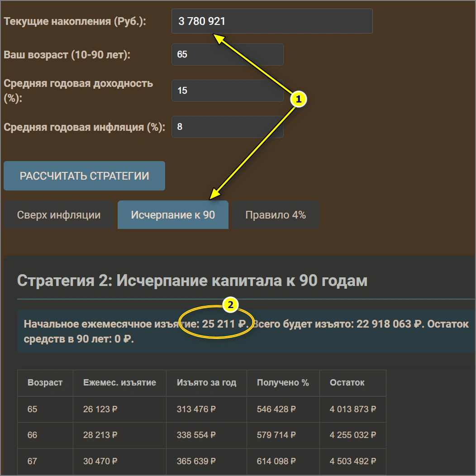
Task: Click the Ежемес. изъятие column header
Action: (119, 382)
